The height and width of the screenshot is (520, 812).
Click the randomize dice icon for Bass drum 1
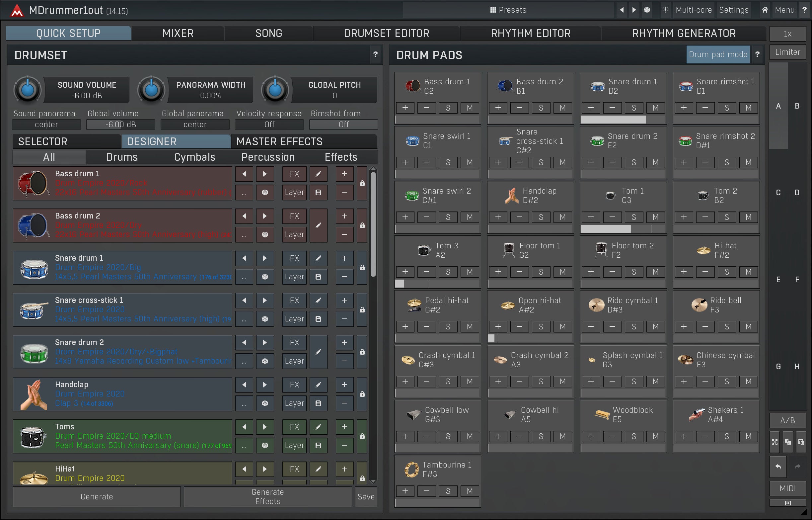tap(265, 193)
